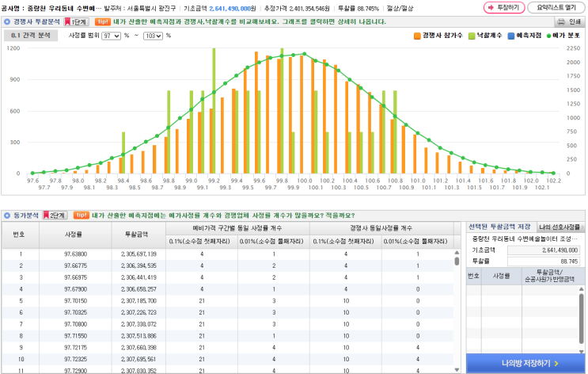The width and height of the screenshot is (588, 374).
Task: Click the arrow icon in 투찰하기 button
Action: [x=491, y=7]
